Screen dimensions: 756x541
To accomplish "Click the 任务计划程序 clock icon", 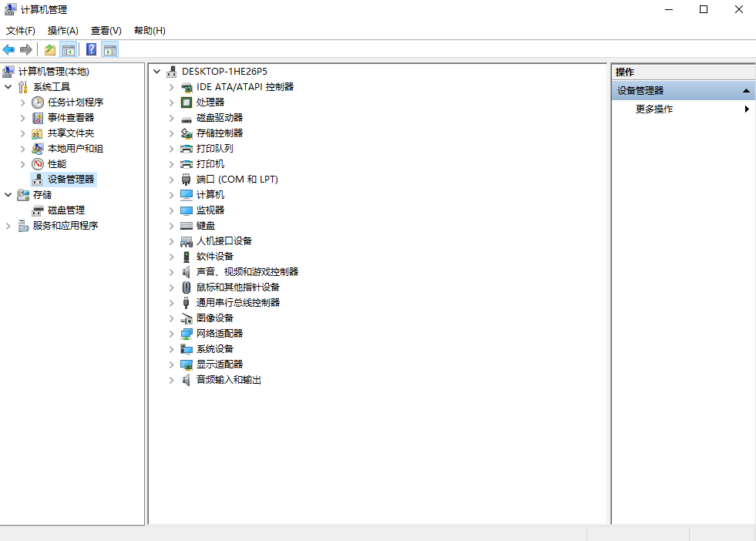I will [x=38, y=102].
